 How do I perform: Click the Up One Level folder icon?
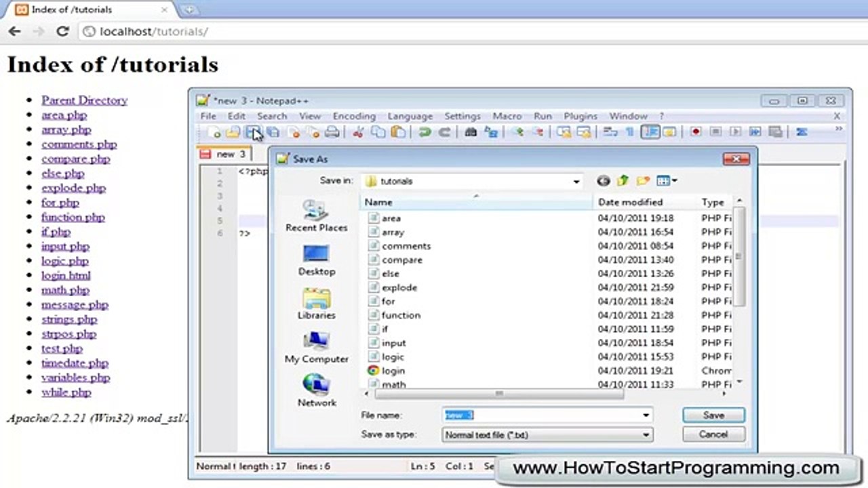[623, 181]
